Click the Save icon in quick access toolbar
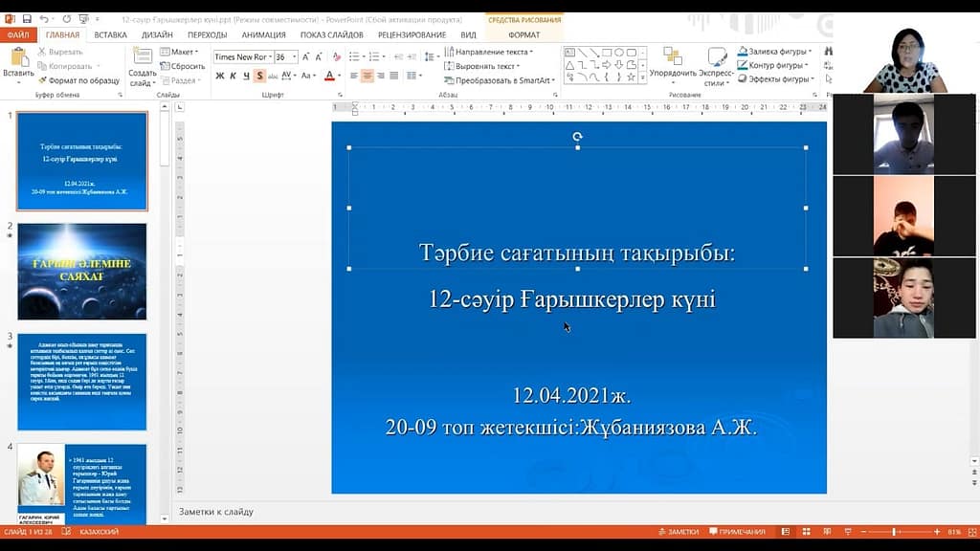 (26, 19)
